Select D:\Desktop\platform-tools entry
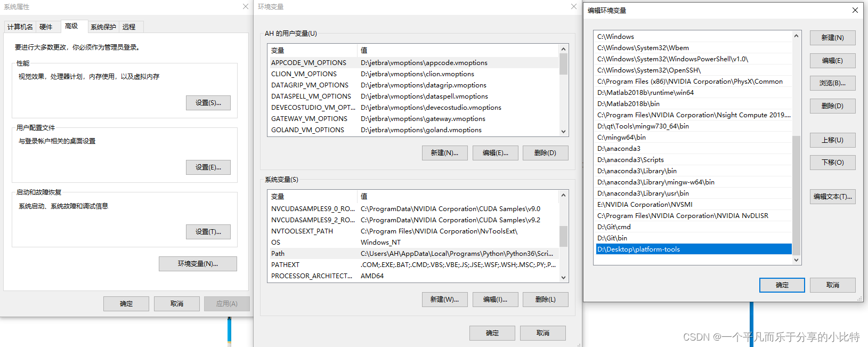The height and width of the screenshot is (347, 868). (694, 249)
